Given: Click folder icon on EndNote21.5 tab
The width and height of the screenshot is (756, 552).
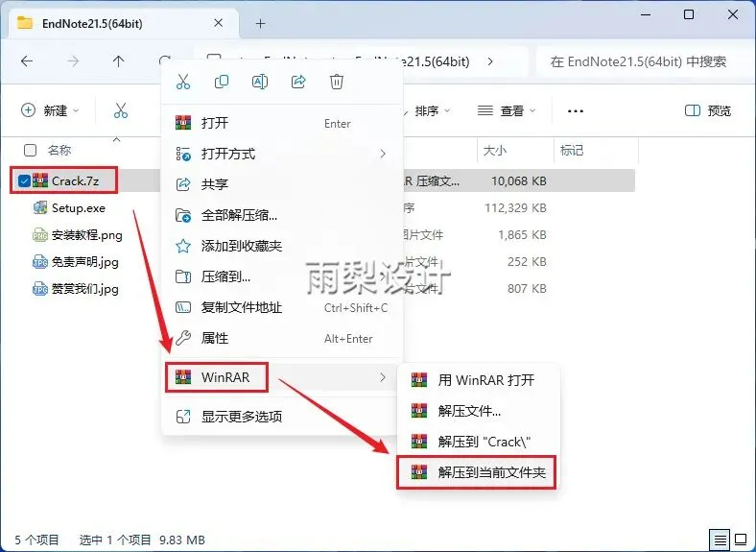Looking at the screenshot, I should 25,23.
